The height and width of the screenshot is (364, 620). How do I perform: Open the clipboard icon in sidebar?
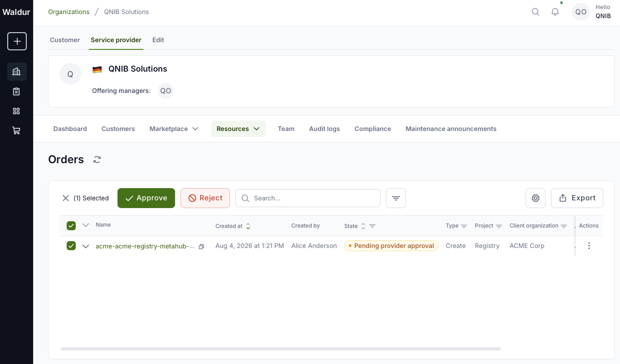click(17, 92)
